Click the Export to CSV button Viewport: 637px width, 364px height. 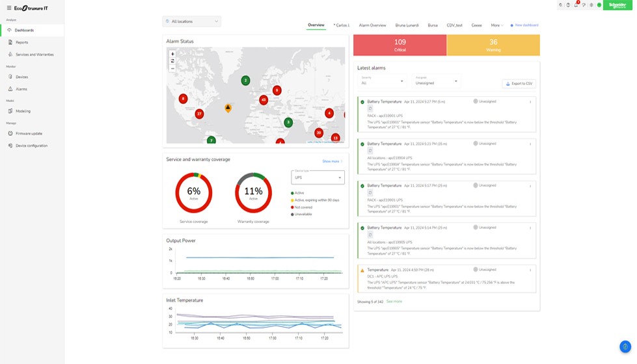click(519, 84)
